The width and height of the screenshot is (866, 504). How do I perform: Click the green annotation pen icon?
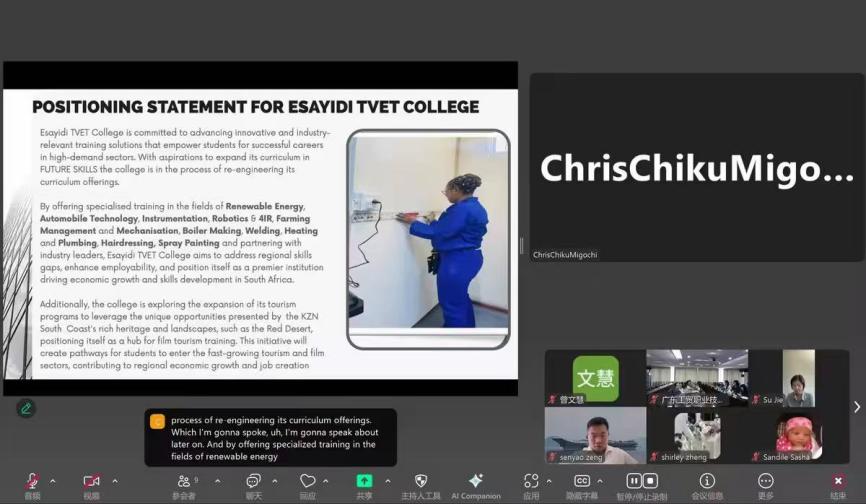coord(26,408)
